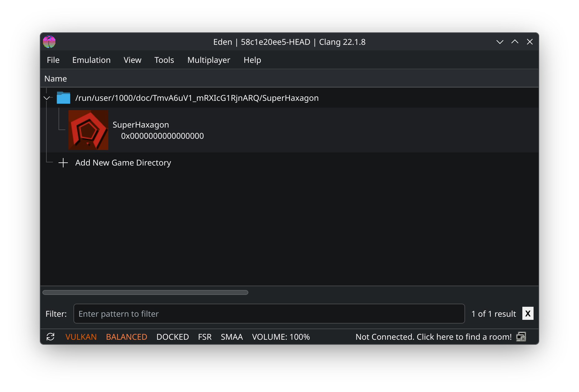The height and width of the screenshot is (392, 579).
Task: Clear the filter with the X button
Action: 528,313
